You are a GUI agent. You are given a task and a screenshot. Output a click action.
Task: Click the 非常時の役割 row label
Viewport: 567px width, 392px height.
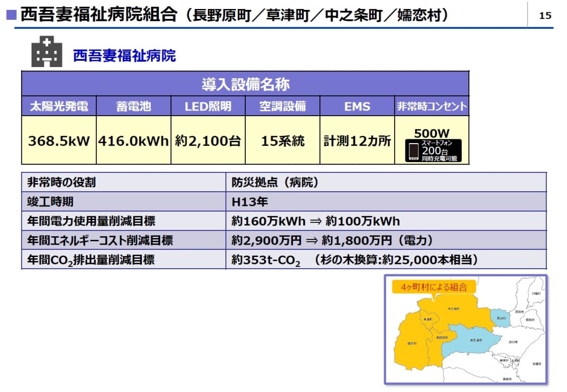pyautogui.click(x=62, y=182)
